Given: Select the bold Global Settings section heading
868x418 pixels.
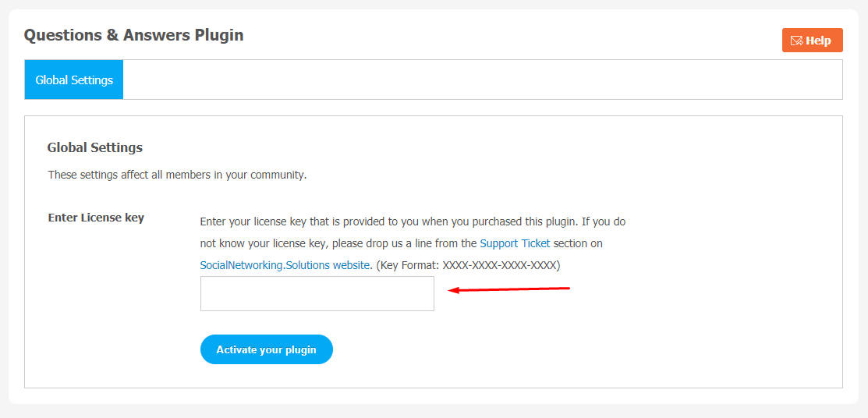Looking at the screenshot, I should (95, 148).
